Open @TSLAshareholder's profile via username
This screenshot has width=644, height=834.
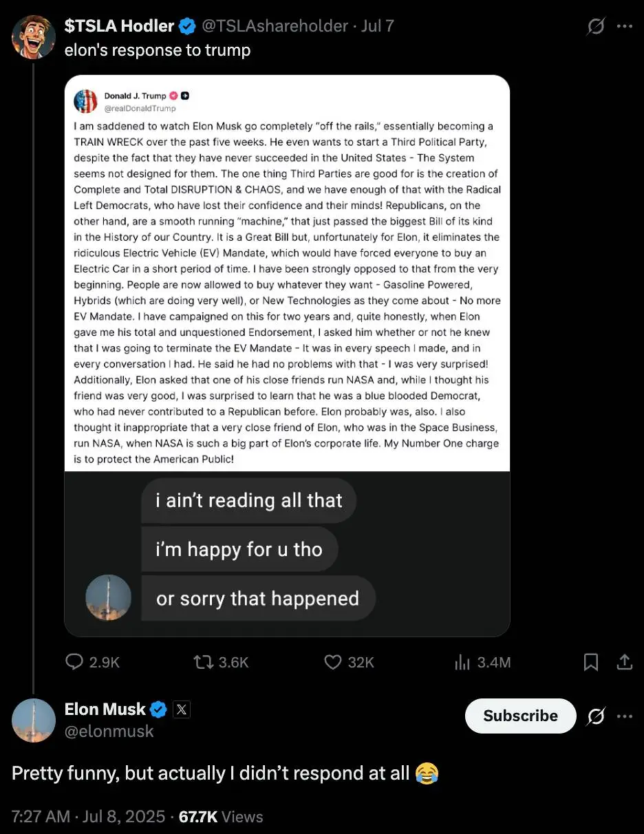(x=274, y=25)
